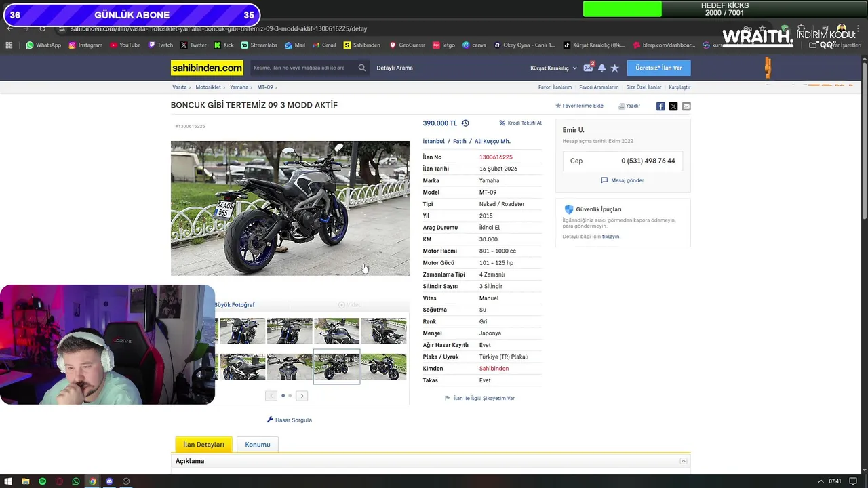Click the browser apps grid icon
This screenshot has height=488, width=868.
coord(9,45)
